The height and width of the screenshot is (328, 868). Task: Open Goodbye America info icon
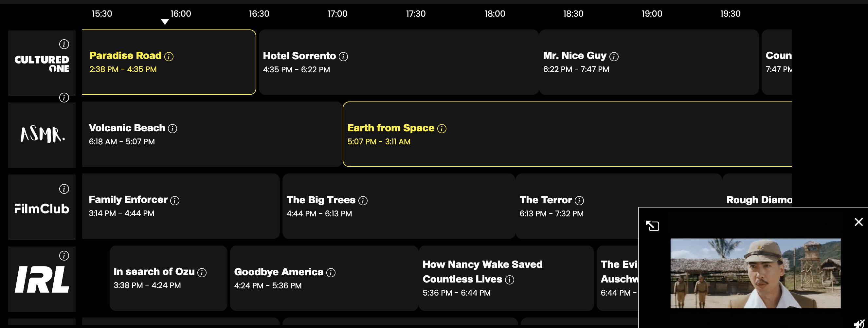[x=331, y=272]
